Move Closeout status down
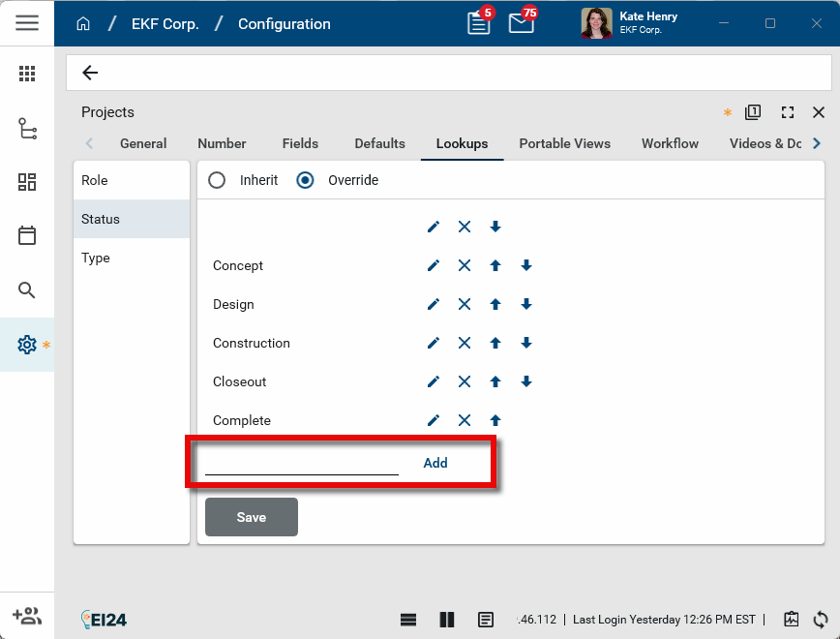This screenshot has height=639, width=840. coord(526,381)
